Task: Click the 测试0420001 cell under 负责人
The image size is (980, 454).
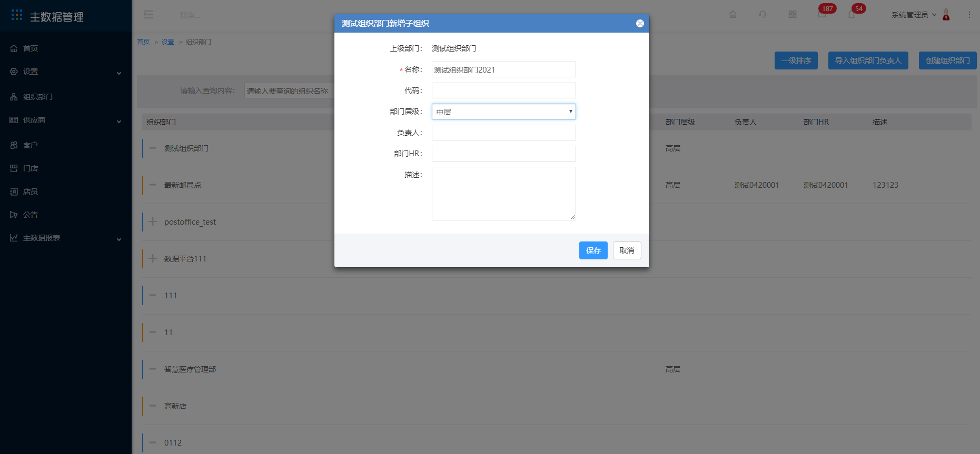Action: 757,185
